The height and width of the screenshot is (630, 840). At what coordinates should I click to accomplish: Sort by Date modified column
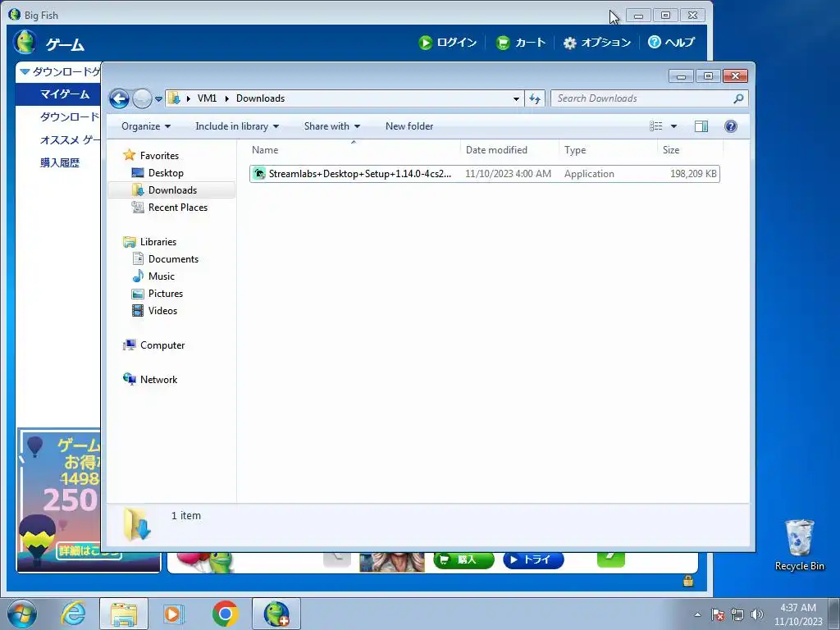pyautogui.click(x=509, y=150)
